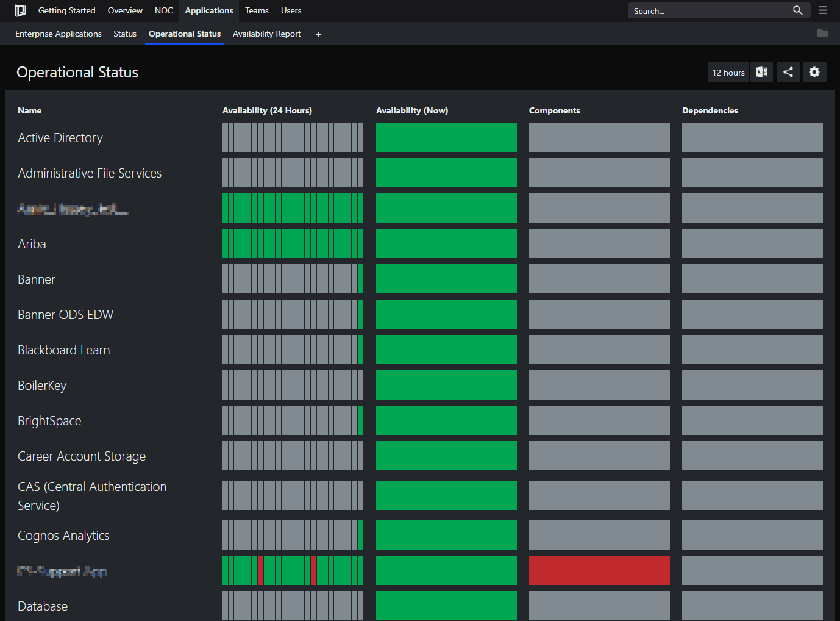Add new tab with plus icon

318,34
